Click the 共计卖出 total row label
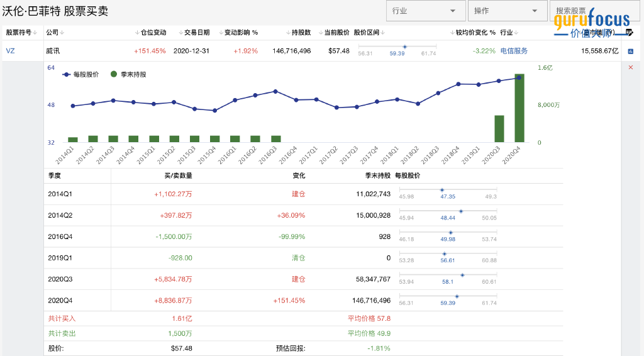The height and width of the screenshot is (356, 644). (x=62, y=333)
